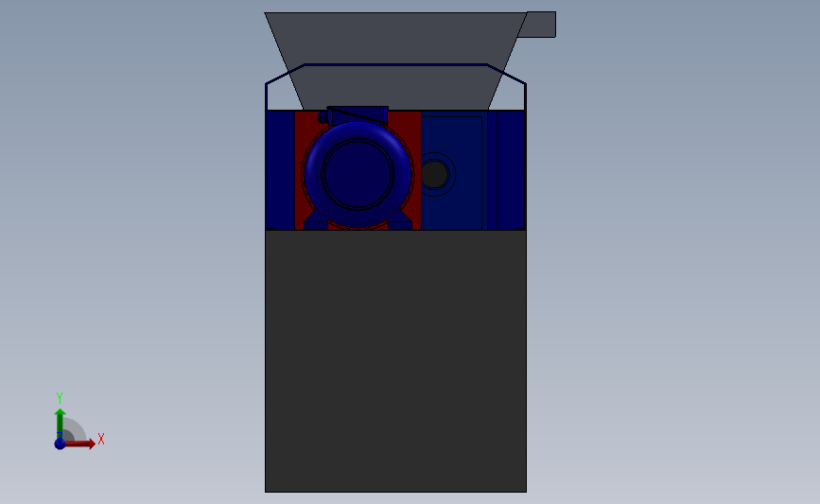Click the blue Z axis ball of triad

[61, 443]
